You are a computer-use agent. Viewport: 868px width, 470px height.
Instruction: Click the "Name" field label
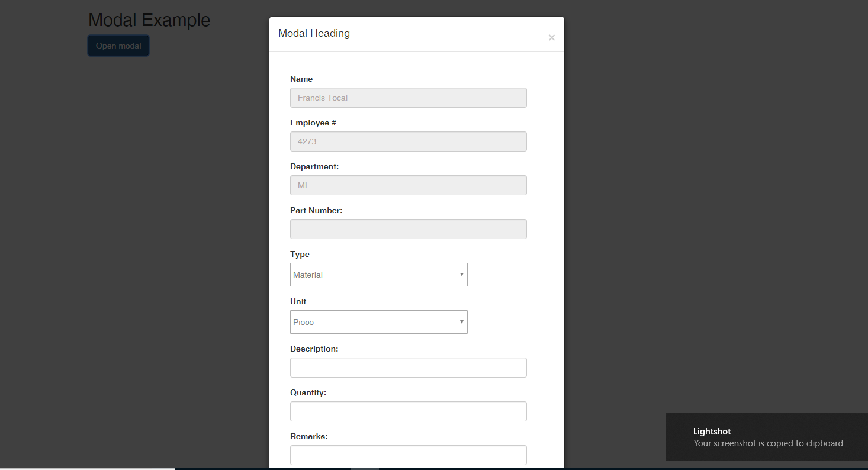tap(301, 79)
